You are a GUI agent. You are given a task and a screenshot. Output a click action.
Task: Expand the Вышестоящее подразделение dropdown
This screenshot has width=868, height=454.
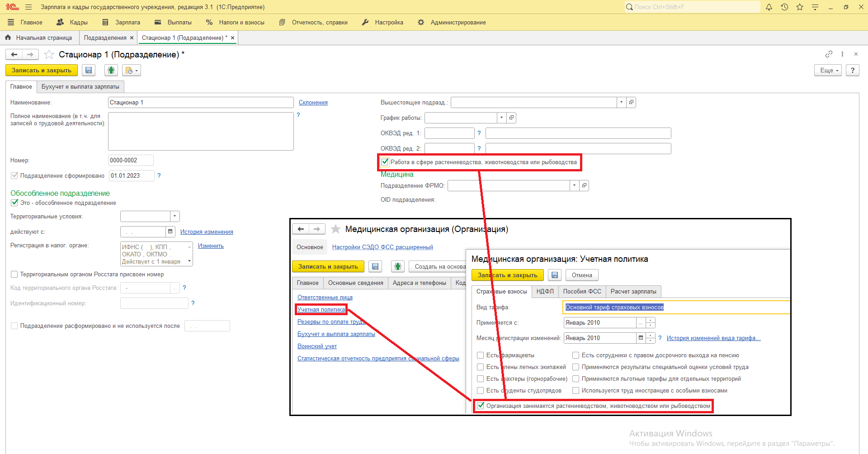622,103
